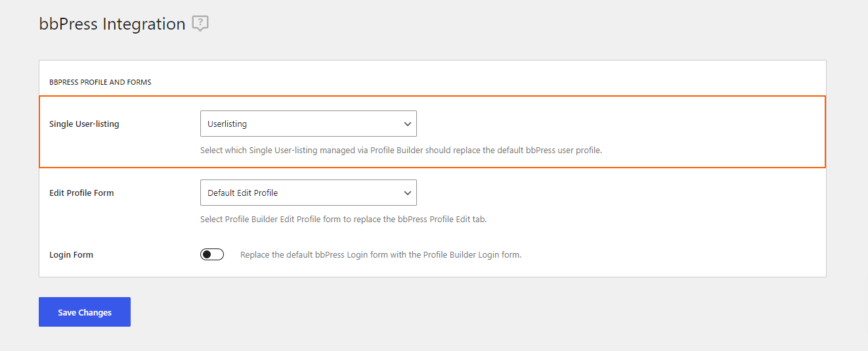The width and height of the screenshot is (868, 351).
Task: Open the Edit Profile Form dropdown
Action: pos(308,193)
